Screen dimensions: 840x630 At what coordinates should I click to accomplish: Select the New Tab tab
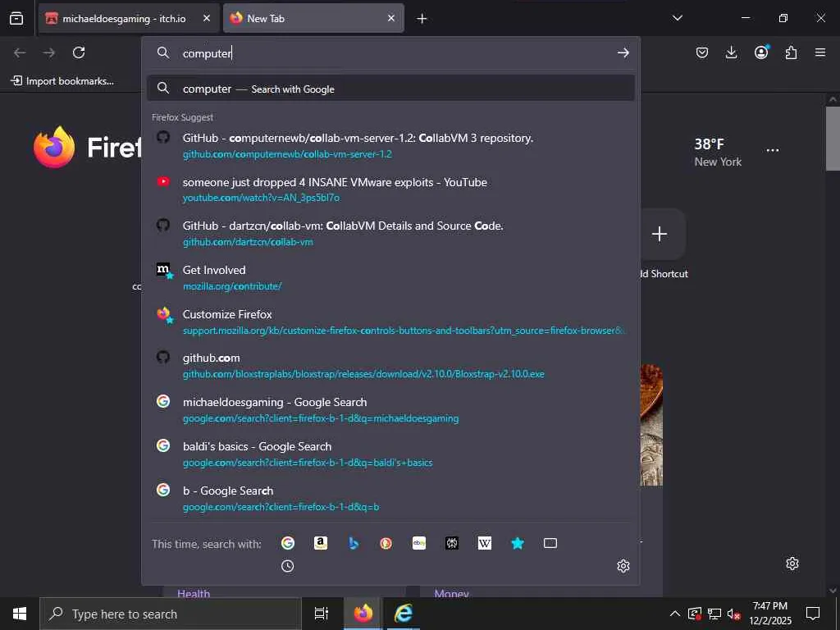tap(313, 18)
